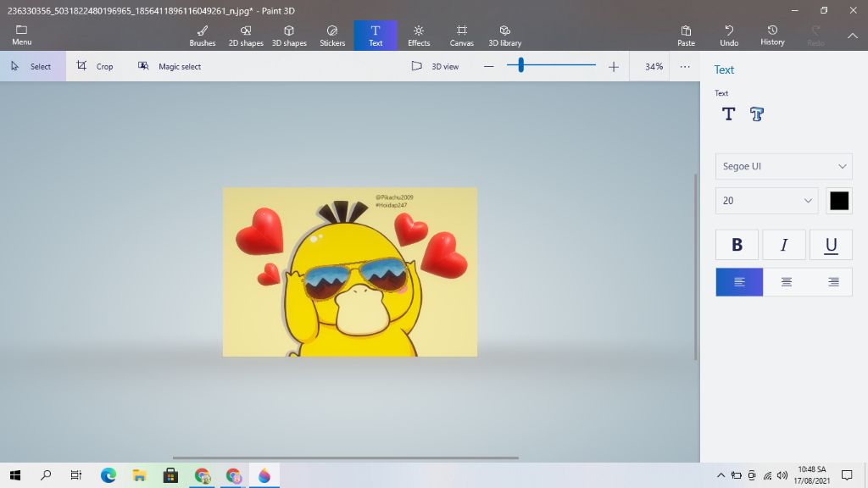Click the Paste button
Viewport: 868px width, 488px height.
tap(686, 36)
